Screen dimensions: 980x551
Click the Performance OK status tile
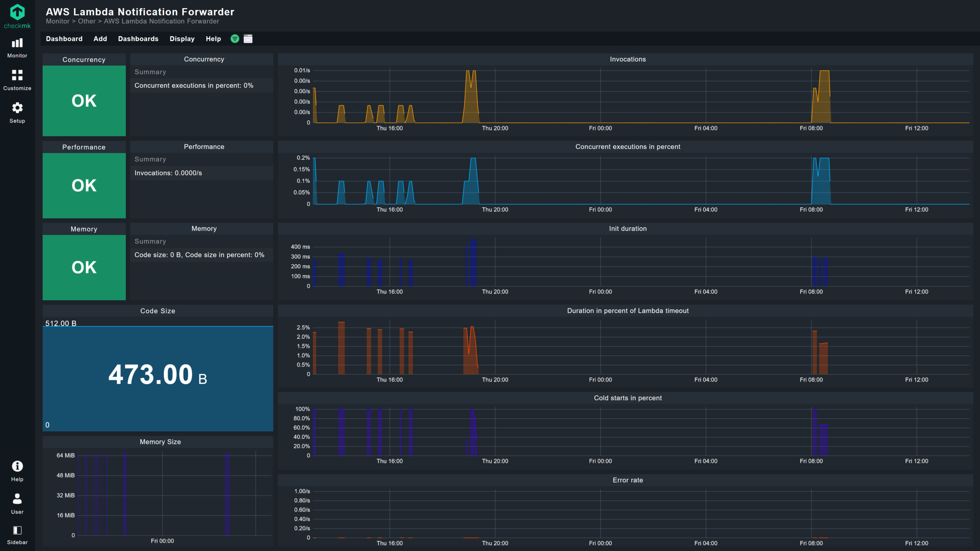(84, 186)
